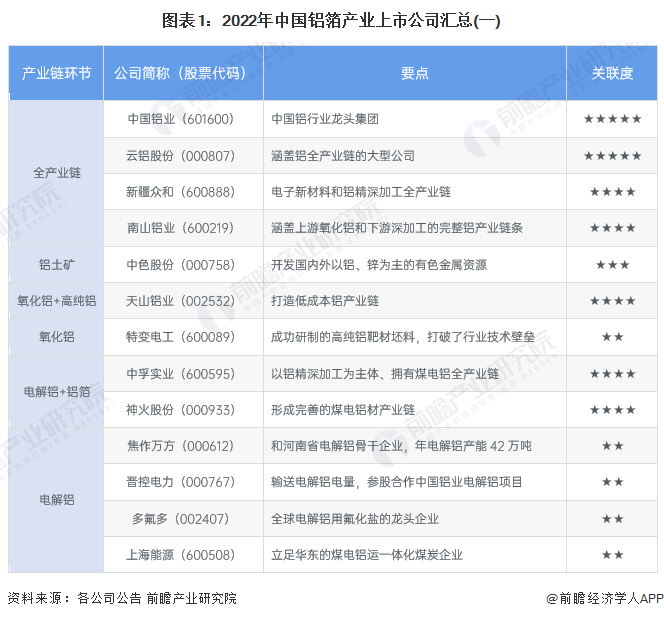Select the text 以铝精深加工为主体、拥有煤电铝全产业链
The image size is (664, 619).
click(x=385, y=374)
